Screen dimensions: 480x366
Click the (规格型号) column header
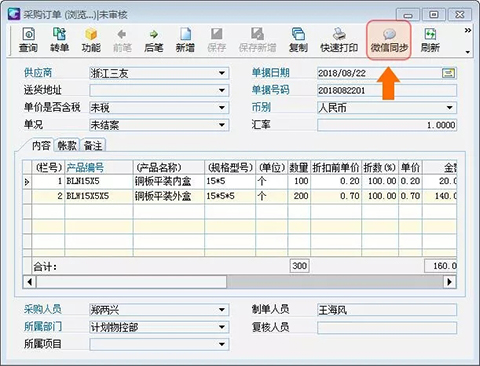point(230,167)
